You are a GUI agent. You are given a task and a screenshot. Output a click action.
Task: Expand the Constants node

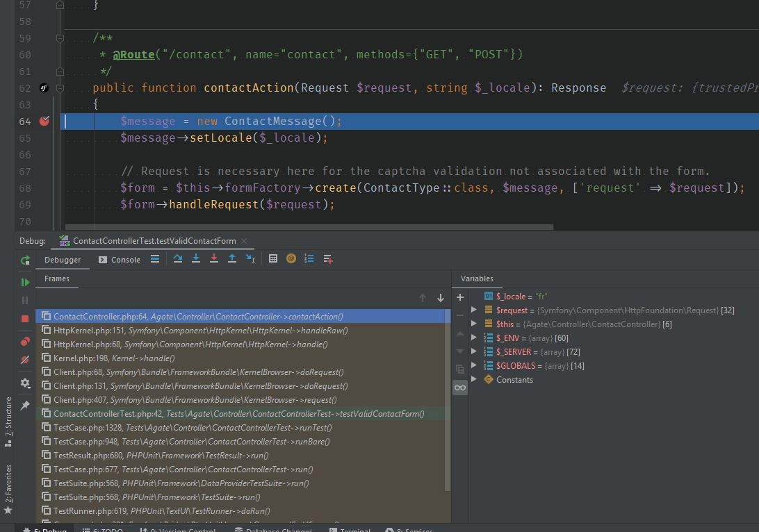(x=474, y=379)
